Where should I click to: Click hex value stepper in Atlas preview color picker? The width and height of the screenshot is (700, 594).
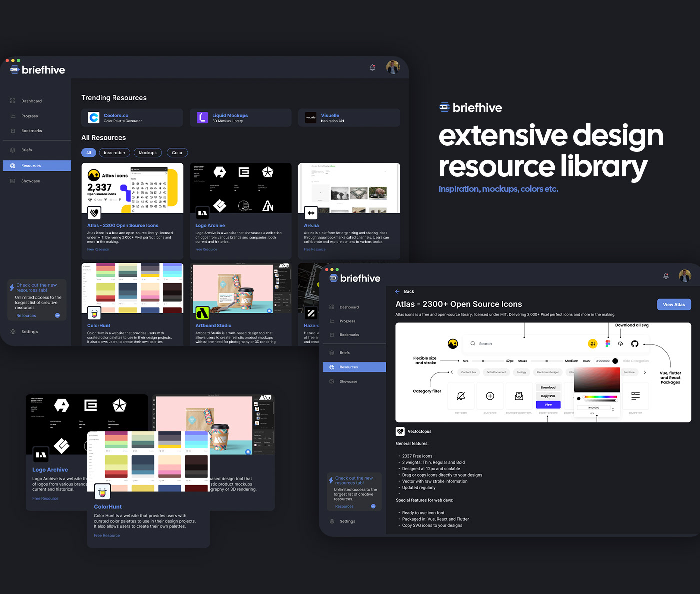[613, 410]
